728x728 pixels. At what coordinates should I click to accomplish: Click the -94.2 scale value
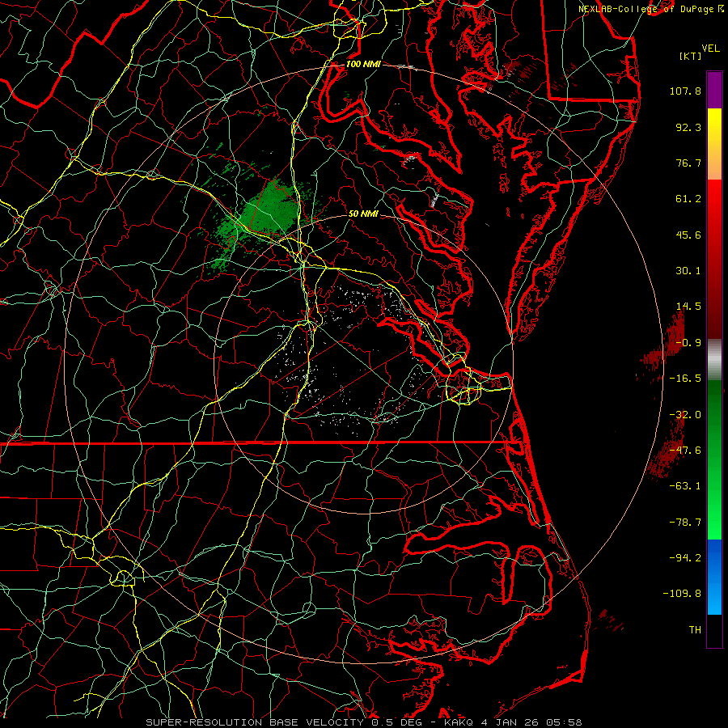click(x=685, y=557)
